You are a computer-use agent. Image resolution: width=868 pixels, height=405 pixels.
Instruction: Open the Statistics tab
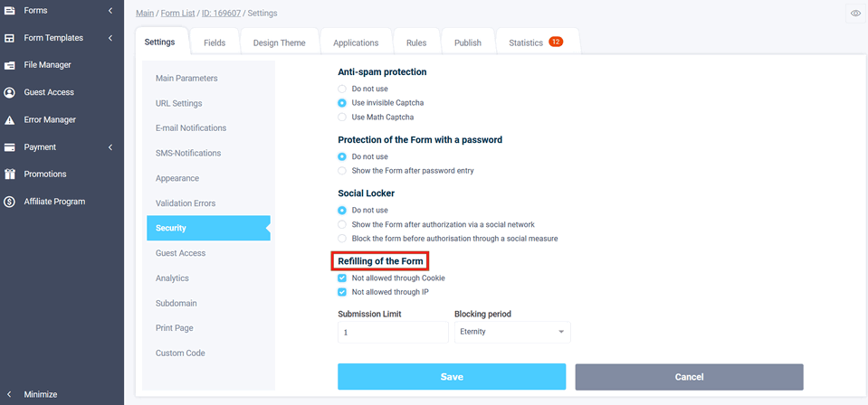point(535,42)
